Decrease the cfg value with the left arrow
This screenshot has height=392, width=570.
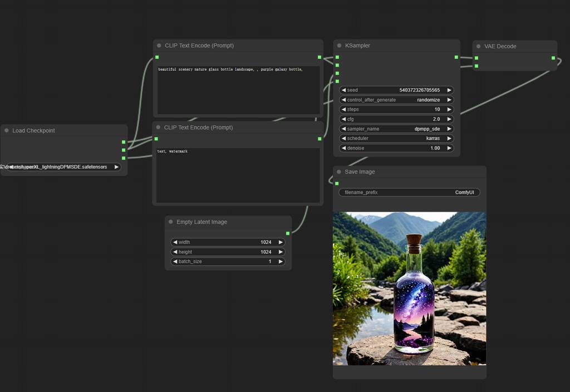pyautogui.click(x=343, y=119)
